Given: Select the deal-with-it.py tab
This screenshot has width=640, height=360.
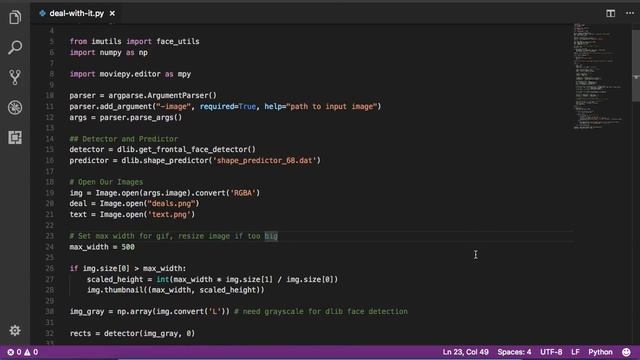Looking at the screenshot, I should [77, 13].
